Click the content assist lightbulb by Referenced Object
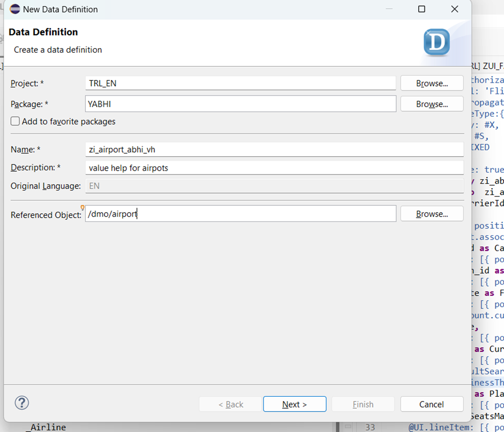The image size is (504, 432). [83, 208]
